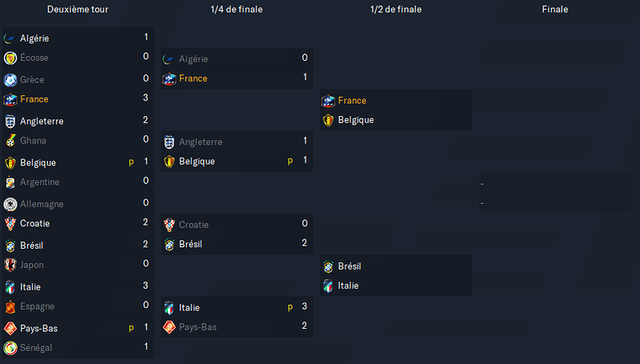
Task: Open Brésil in the 1/2 de finale match
Action: [x=350, y=266]
